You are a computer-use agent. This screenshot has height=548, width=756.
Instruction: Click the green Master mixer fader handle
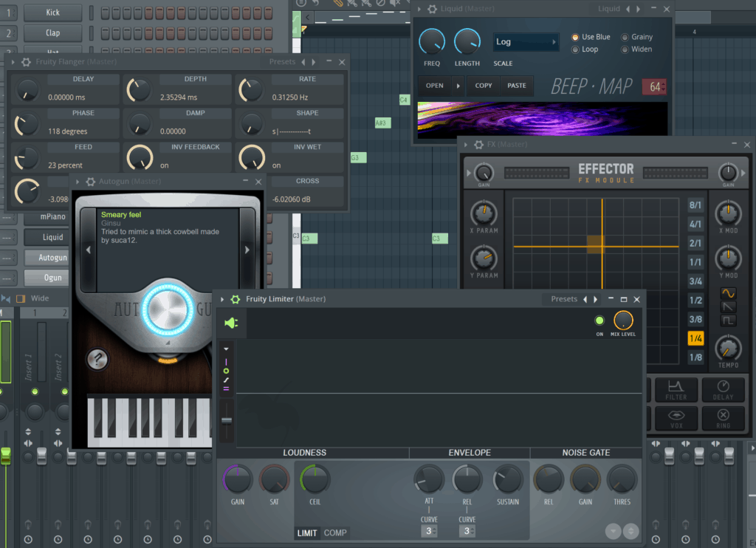[5, 456]
